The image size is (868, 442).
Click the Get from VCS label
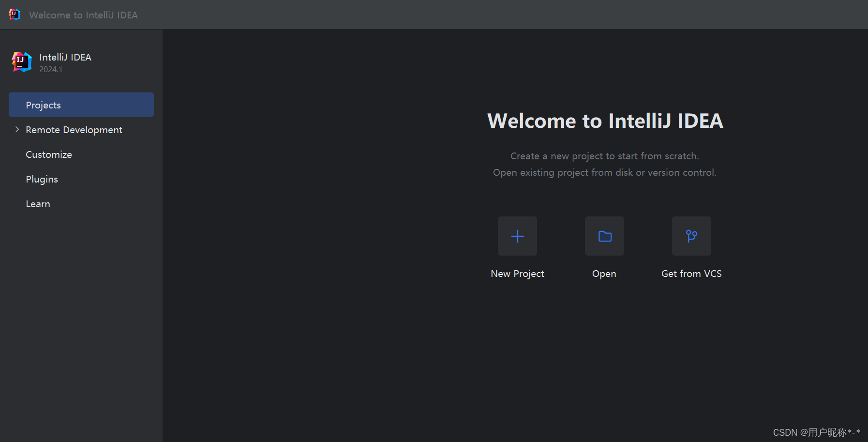click(x=691, y=274)
